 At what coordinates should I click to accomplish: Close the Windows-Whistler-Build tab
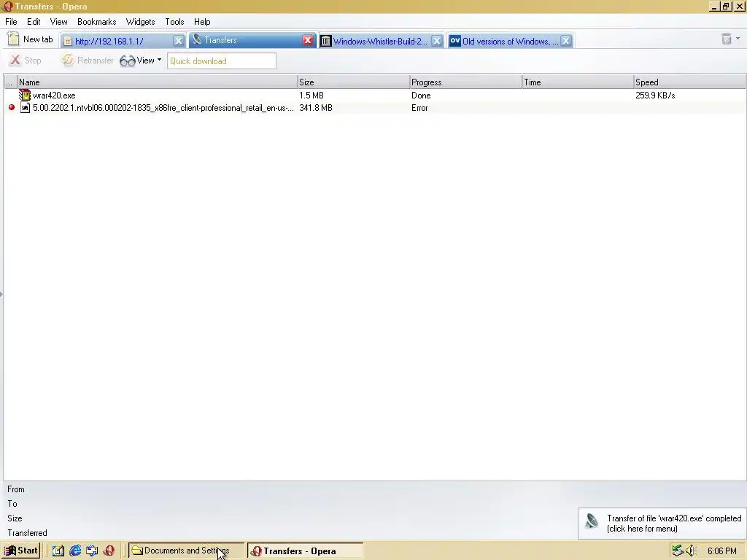(436, 41)
